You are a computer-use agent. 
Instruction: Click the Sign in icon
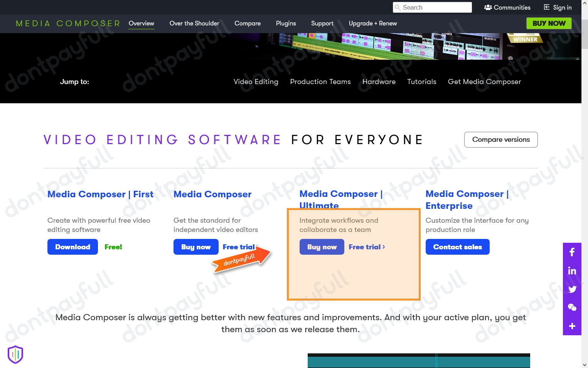click(546, 7)
